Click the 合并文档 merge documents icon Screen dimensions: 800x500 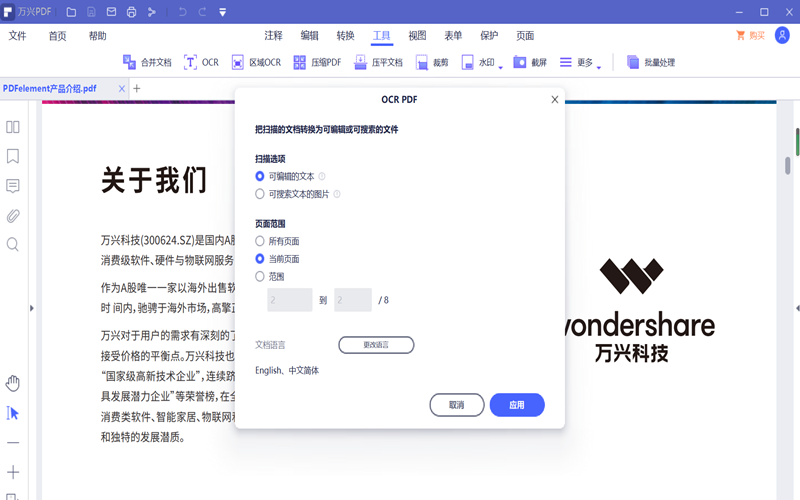tap(129, 62)
